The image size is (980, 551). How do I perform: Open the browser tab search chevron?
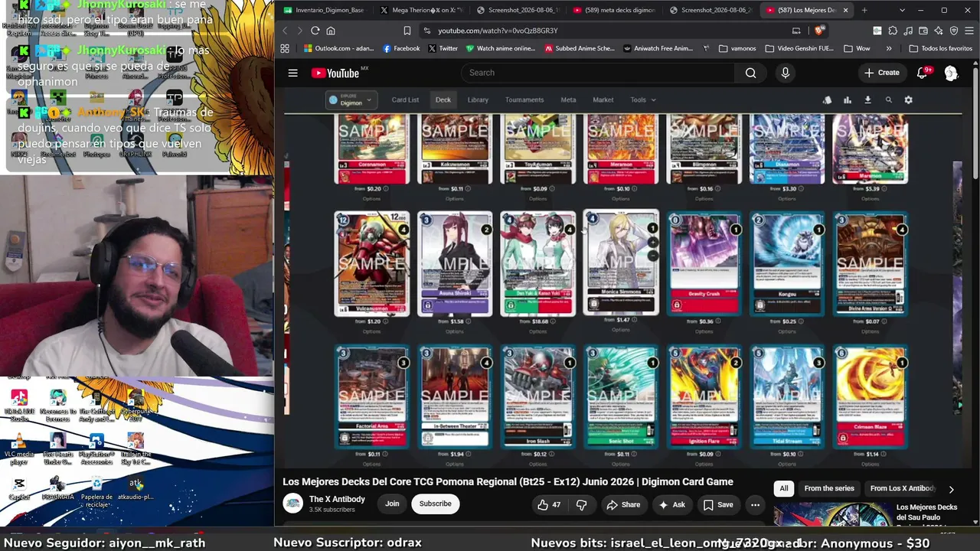pyautogui.click(x=902, y=10)
